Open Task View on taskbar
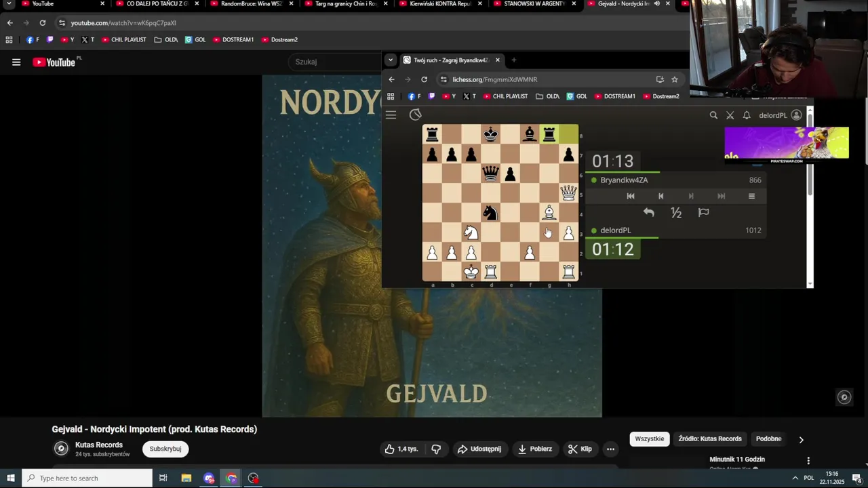868x488 pixels. click(x=163, y=478)
